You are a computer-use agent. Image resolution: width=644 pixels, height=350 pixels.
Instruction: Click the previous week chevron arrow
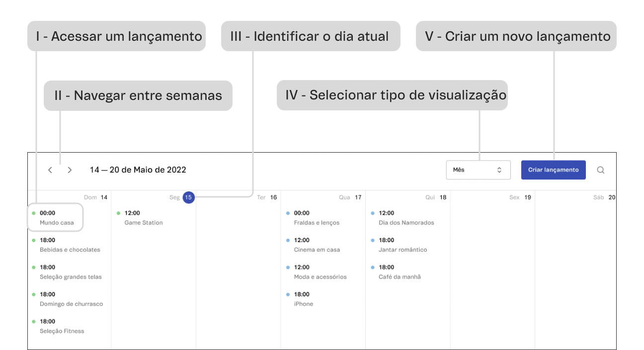(x=50, y=170)
